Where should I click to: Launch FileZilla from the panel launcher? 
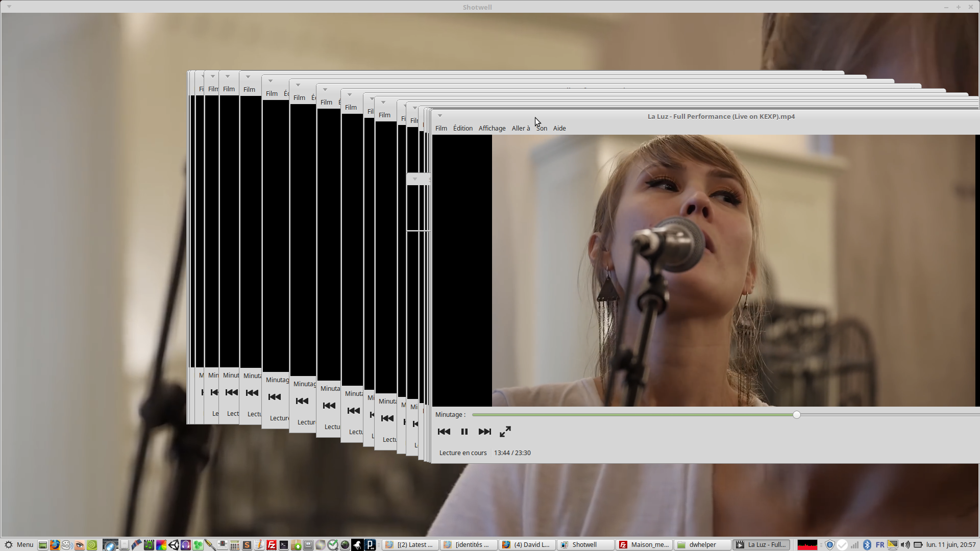(x=272, y=545)
